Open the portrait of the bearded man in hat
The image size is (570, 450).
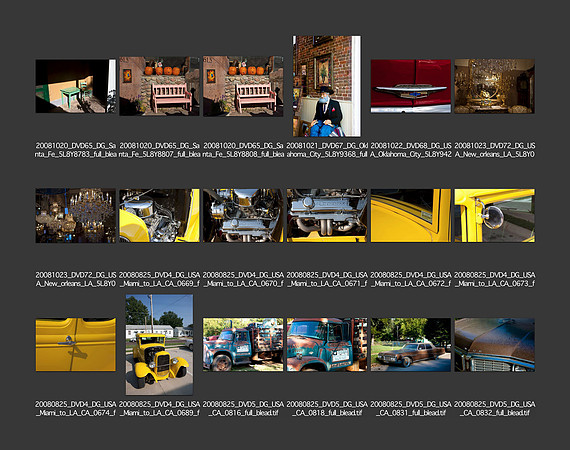click(x=327, y=86)
